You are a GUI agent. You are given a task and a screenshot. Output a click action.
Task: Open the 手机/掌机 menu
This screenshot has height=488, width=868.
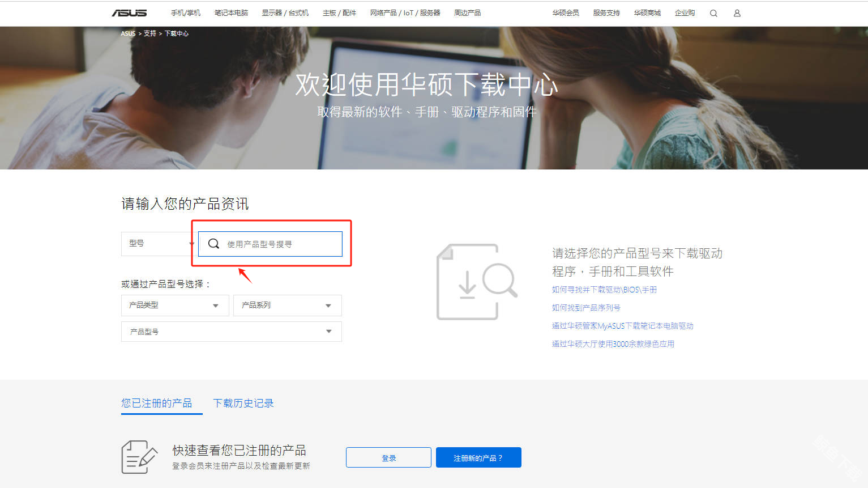[186, 13]
